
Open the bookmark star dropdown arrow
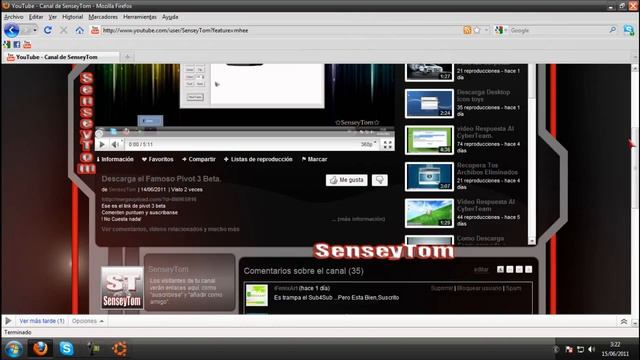tap(486, 30)
